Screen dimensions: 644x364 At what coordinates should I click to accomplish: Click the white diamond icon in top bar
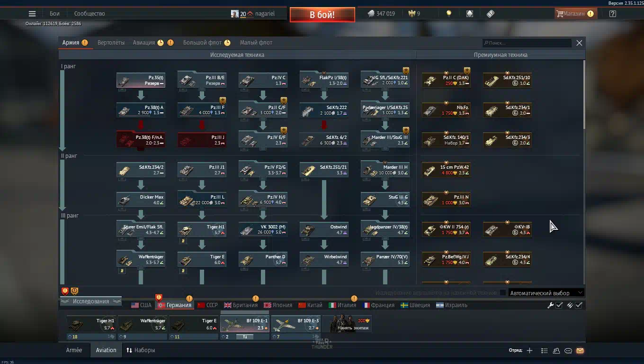[x=469, y=14]
